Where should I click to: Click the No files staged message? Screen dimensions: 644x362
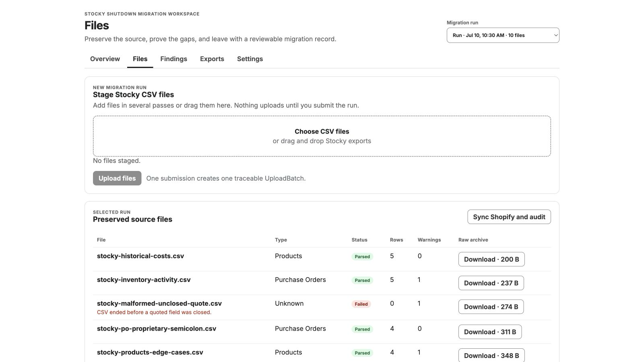coord(117,160)
